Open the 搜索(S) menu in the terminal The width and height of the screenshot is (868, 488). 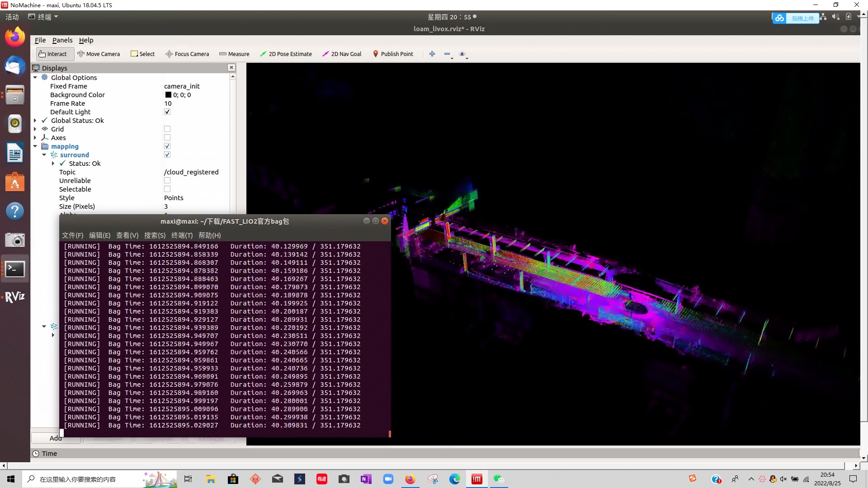tap(155, 235)
